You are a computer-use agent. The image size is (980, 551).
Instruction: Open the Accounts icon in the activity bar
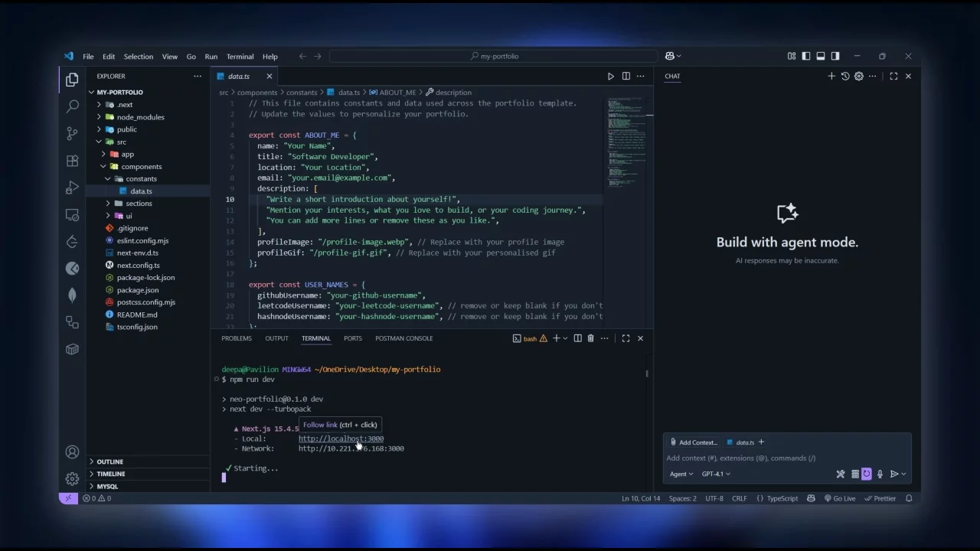pyautogui.click(x=72, y=452)
